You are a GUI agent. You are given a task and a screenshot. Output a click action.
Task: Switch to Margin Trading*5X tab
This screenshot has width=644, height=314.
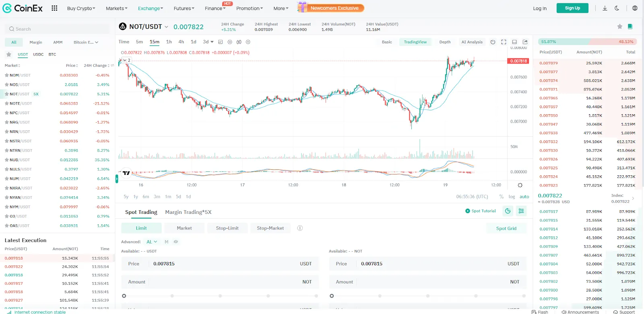point(188,212)
